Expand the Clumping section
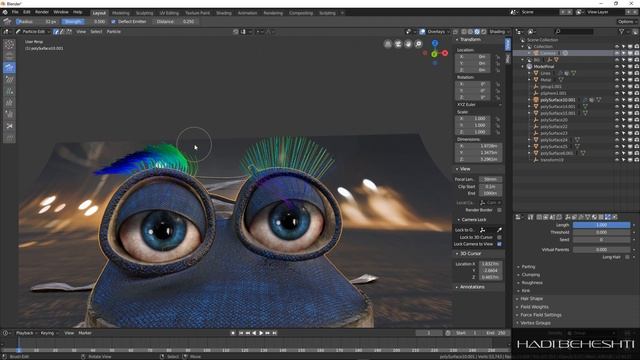Image resolution: width=640 pixels, height=360 pixels. (530, 275)
